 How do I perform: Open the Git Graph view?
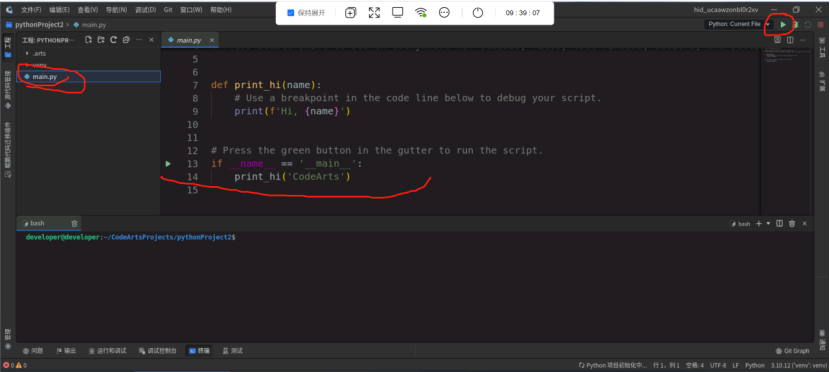point(792,351)
